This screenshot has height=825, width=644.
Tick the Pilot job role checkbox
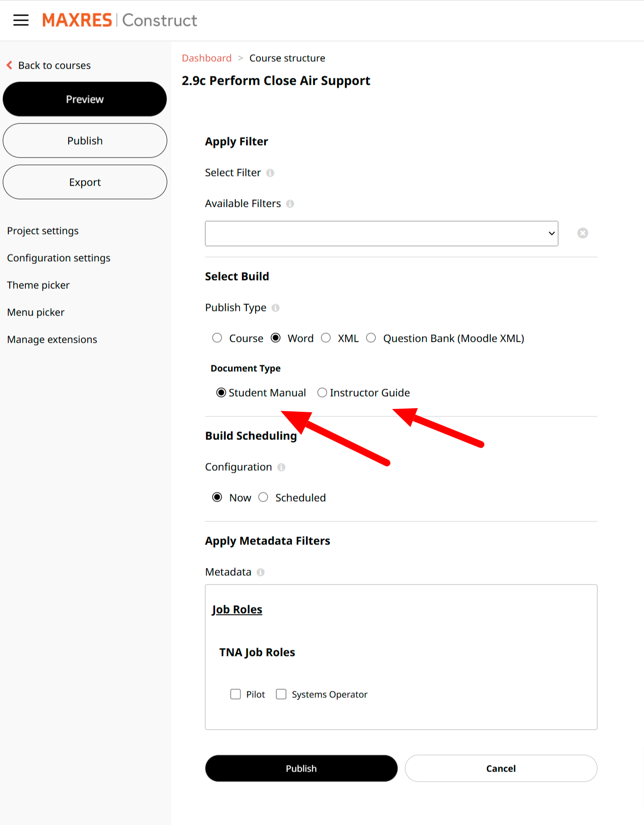235,694
